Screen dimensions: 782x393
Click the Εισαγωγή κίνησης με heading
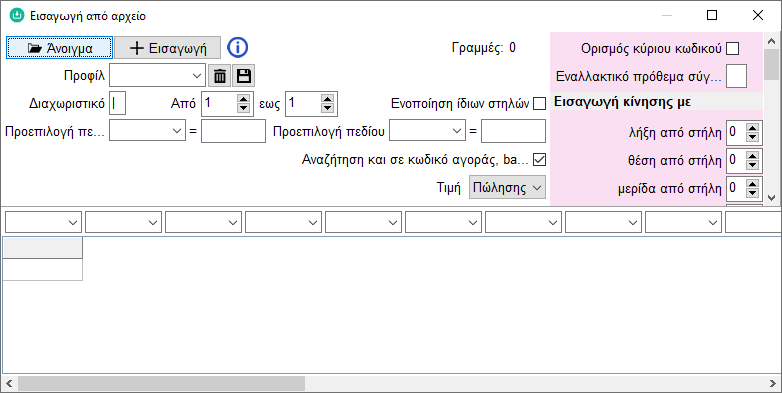coord(622,103)
